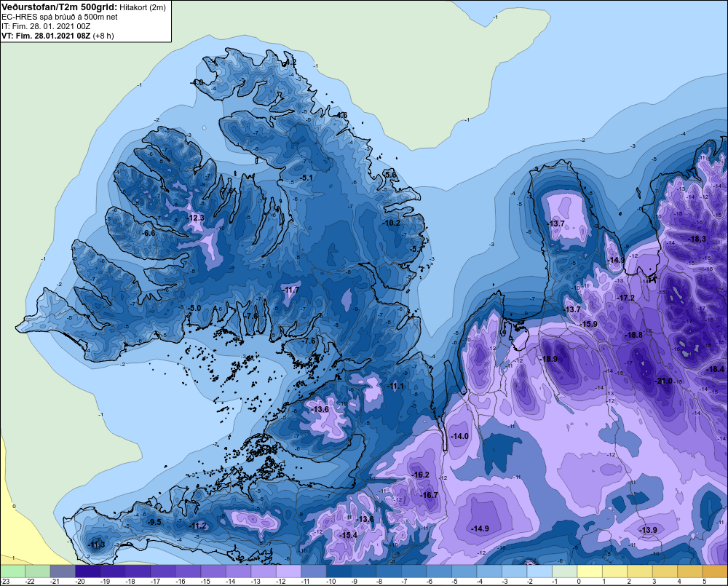
Task: Select the legend label -8
Action: [380, 582]
